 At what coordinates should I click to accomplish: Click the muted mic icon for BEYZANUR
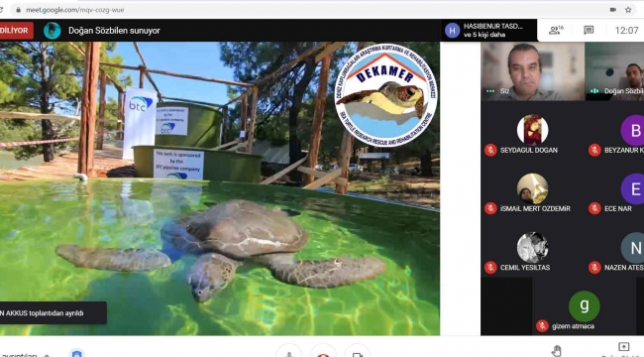pos(594,150)
